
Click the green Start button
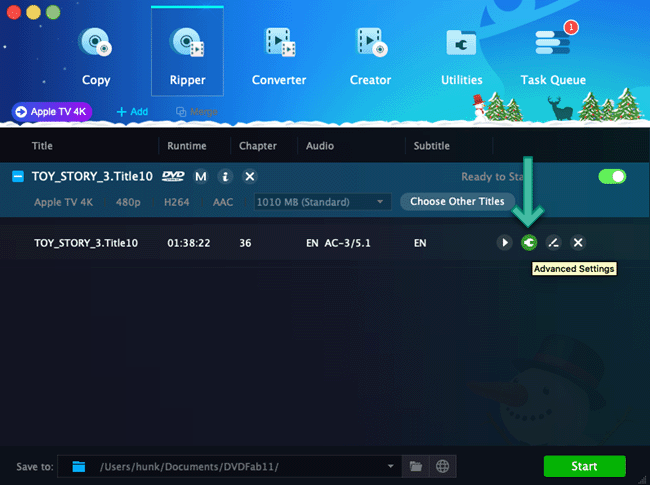[x=585, y=466]
